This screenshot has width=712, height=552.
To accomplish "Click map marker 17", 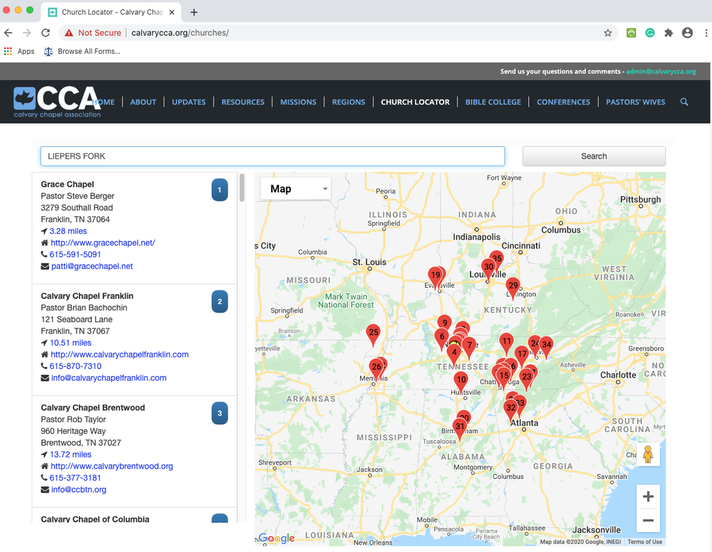I will point(522,356).
